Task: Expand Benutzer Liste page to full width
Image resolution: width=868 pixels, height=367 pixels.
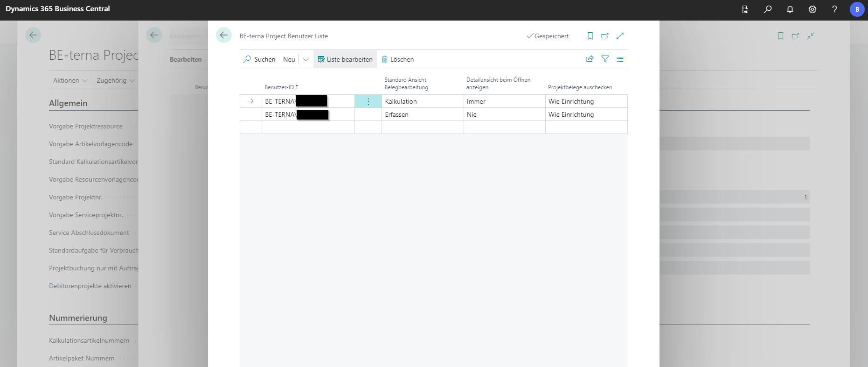Action: coord(620,36)
